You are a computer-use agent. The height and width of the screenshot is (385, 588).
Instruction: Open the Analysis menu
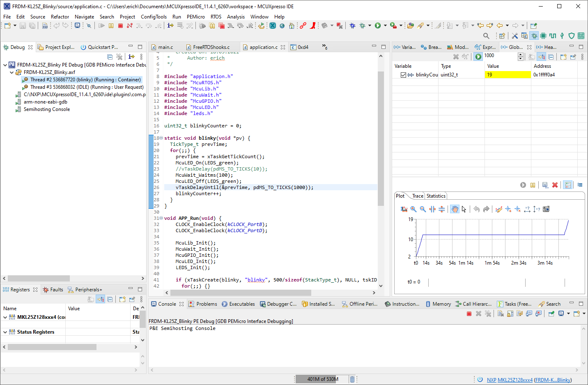click(236, 17)
